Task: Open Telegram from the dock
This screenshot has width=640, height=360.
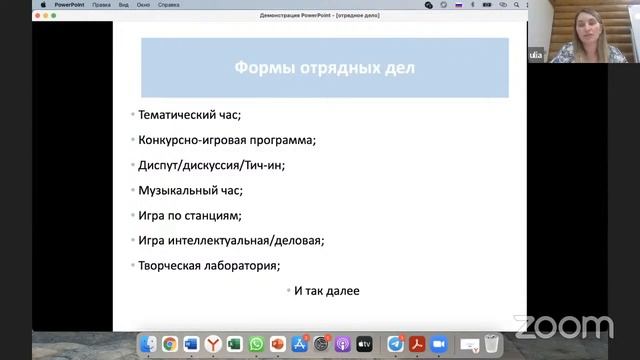Action: coord(396,344)
